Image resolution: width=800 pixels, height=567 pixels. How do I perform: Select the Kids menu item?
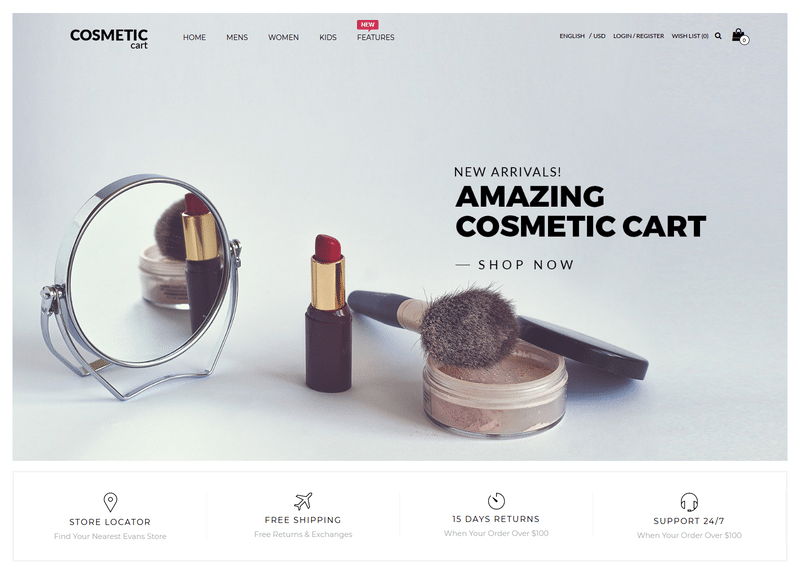point(328,37)
